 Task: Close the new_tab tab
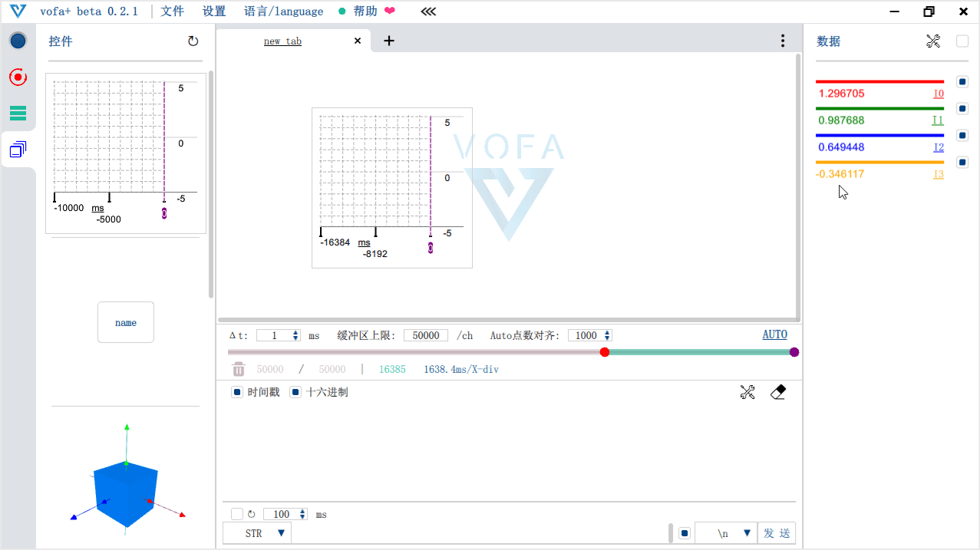coord(357,41)
